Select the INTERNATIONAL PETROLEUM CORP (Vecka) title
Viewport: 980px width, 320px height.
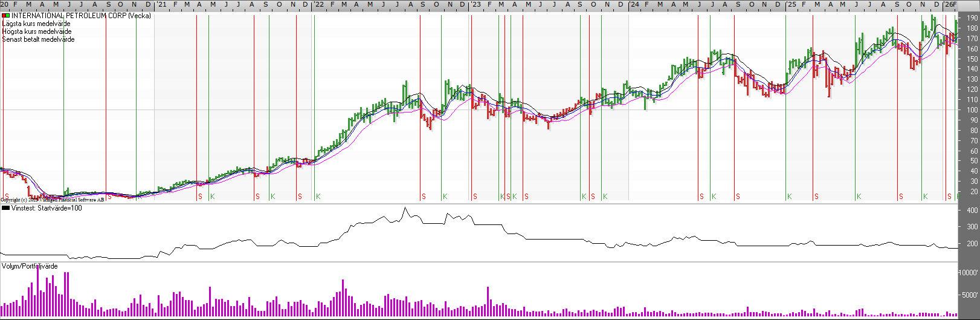pos(81,16)
